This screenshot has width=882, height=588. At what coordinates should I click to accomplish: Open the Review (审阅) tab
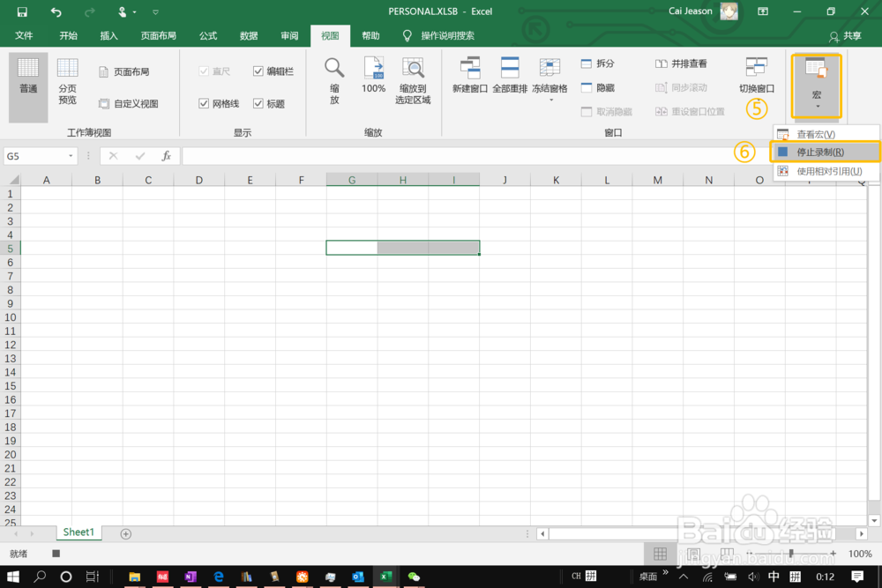289,35
